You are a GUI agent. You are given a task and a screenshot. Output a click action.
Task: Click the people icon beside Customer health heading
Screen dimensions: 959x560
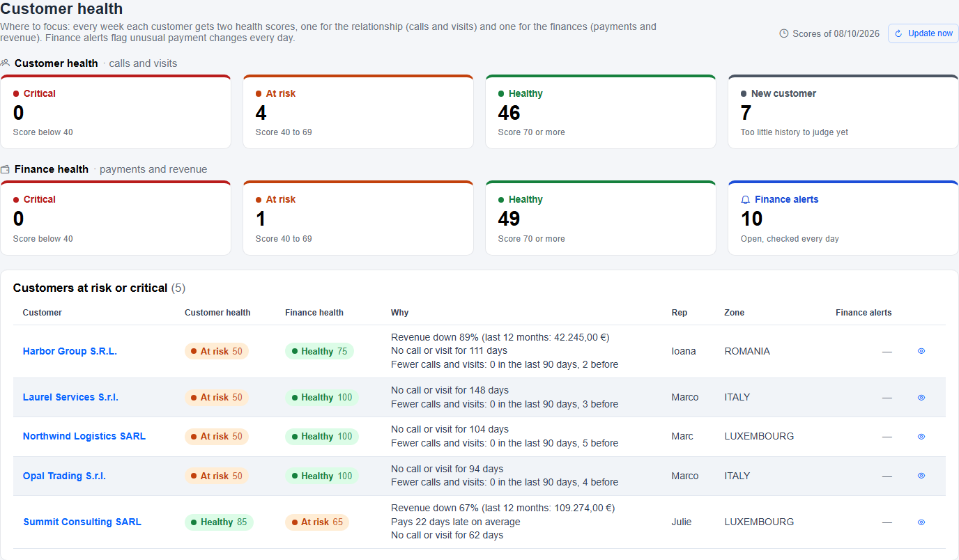[x=5, y=63]
